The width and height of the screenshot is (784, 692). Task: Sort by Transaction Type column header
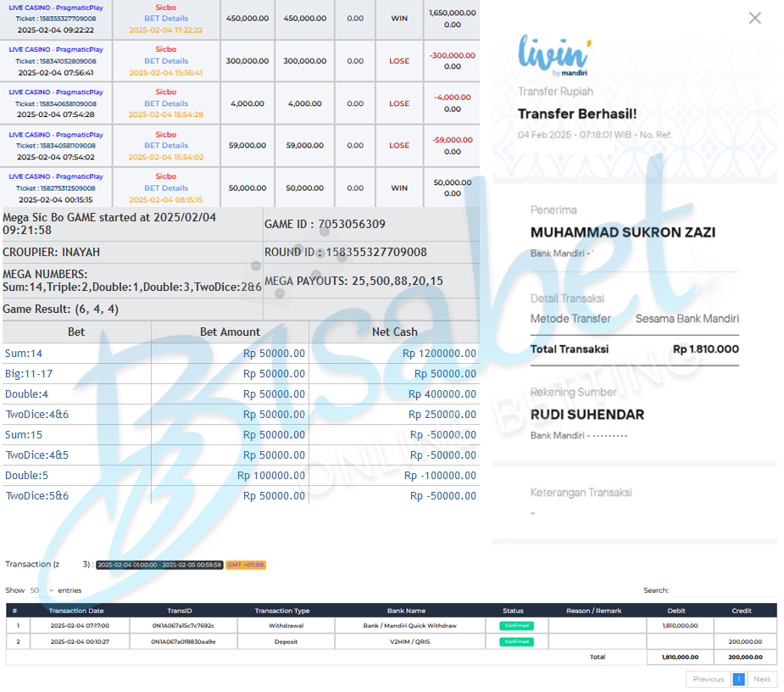pos(282,611)
